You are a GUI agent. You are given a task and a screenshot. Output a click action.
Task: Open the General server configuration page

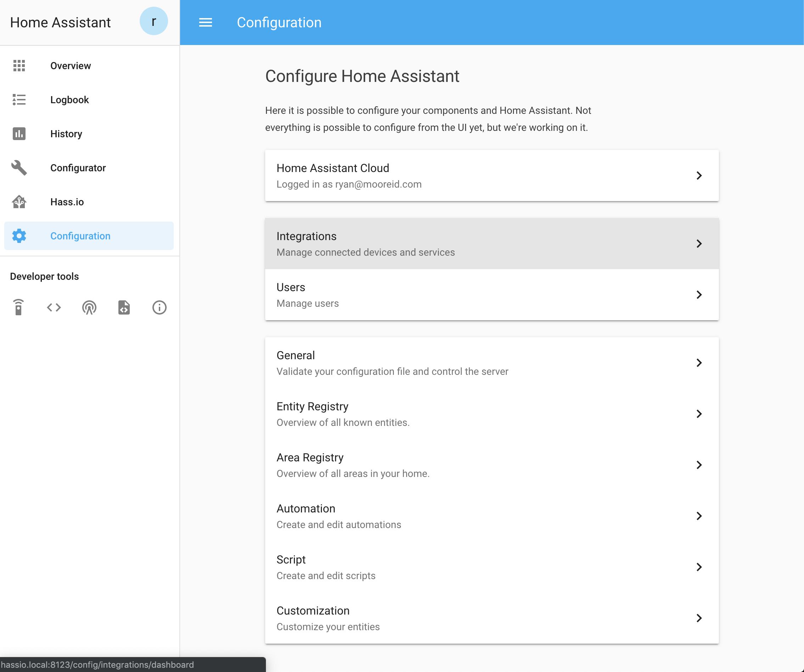point(491,363)
